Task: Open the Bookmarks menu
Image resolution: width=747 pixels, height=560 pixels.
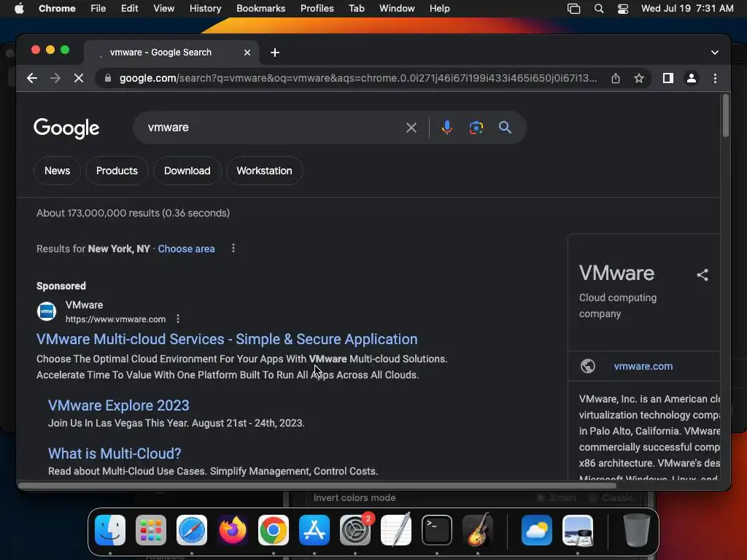Action: point(260,8)
